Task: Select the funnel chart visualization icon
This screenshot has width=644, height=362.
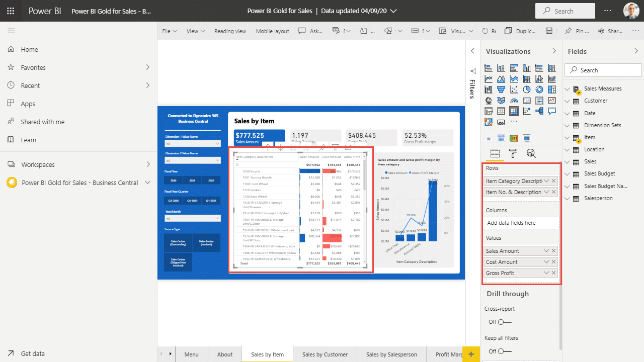Action: (x=501, y=89)
